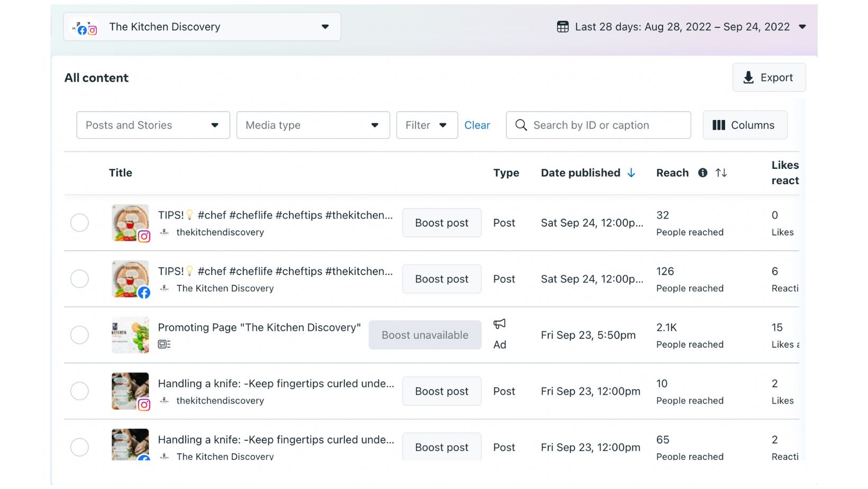Image resolution: width=868 pixels, height=489 pixels.
Task: Click the Reach info icon
Action: pos(702,173)
